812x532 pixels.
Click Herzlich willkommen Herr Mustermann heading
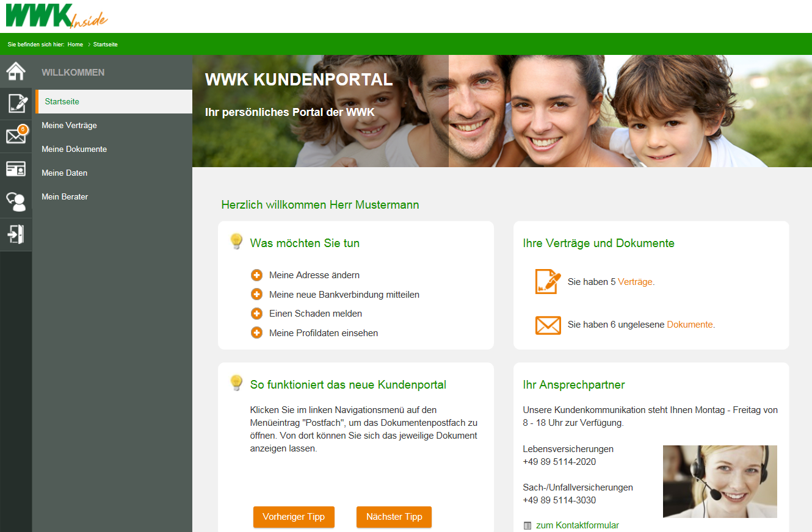pyautogui.click(x=321, y=205)
